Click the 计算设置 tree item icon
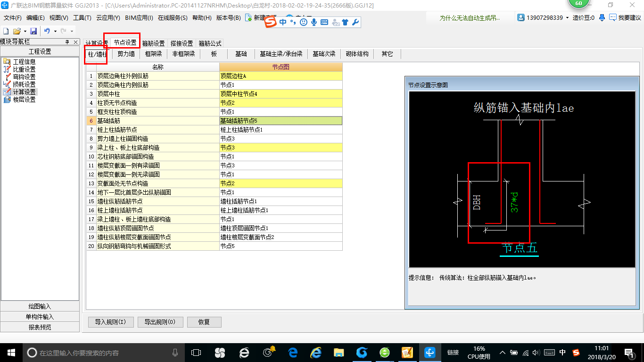 (7, 92)
